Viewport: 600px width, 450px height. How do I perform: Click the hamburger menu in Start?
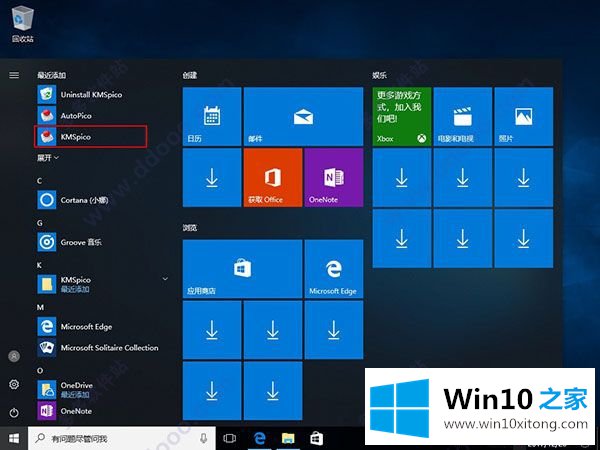coord(14,75)
